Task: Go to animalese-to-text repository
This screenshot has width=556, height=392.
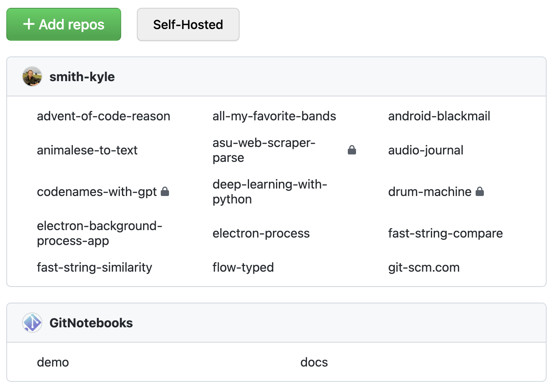Action: (87, 150)
